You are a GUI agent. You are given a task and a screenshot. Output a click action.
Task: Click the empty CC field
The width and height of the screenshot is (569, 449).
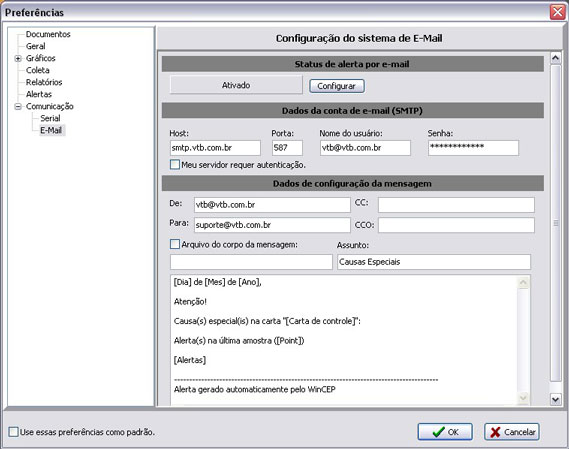tap(456, 205)
